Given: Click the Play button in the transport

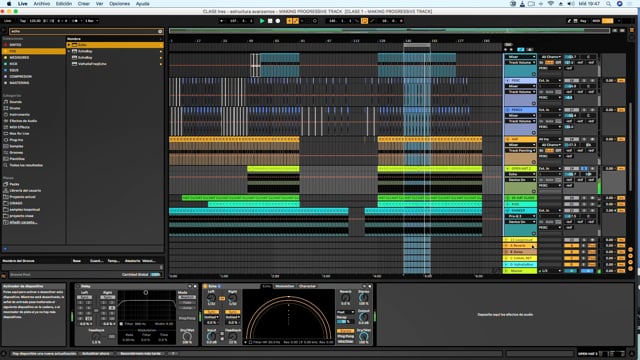Looking at the screenshot, I should pos(262,21).
